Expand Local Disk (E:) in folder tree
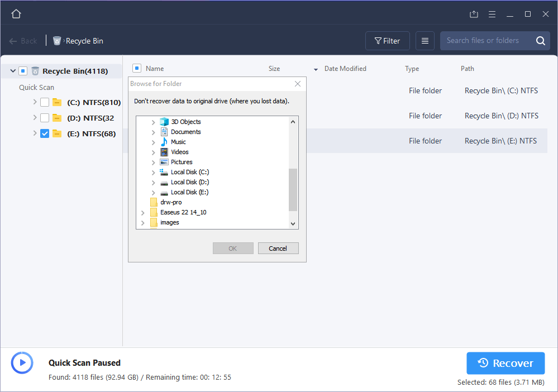Screen dimensions: 558x392 coord(154,193)
